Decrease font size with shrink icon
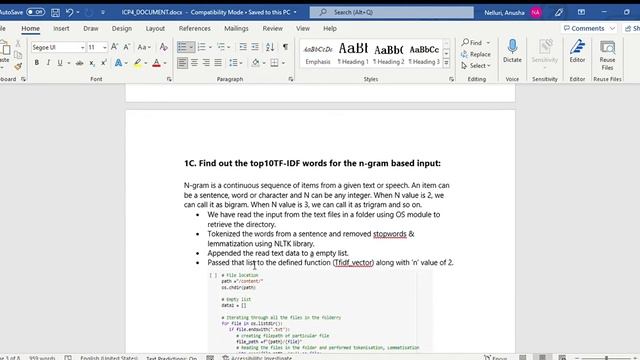 [x=127, y=47]
